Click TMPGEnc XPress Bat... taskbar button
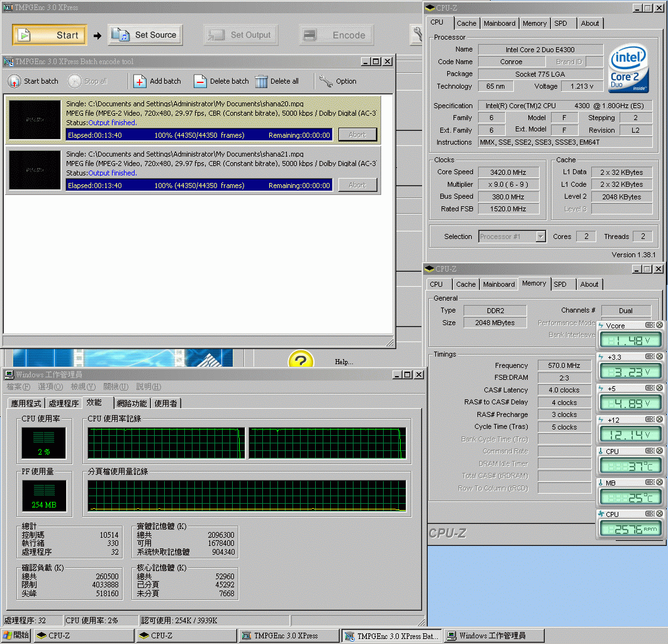 point(392,635)
